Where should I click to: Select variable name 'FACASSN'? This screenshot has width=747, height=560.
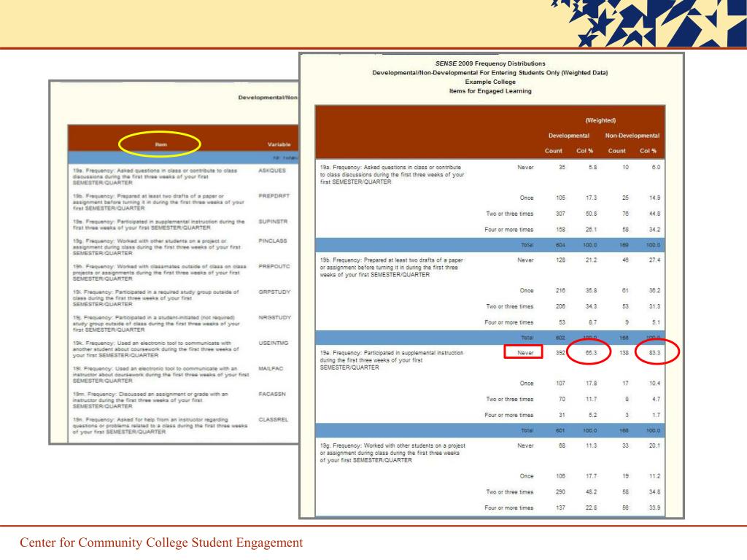click(272, 394)
